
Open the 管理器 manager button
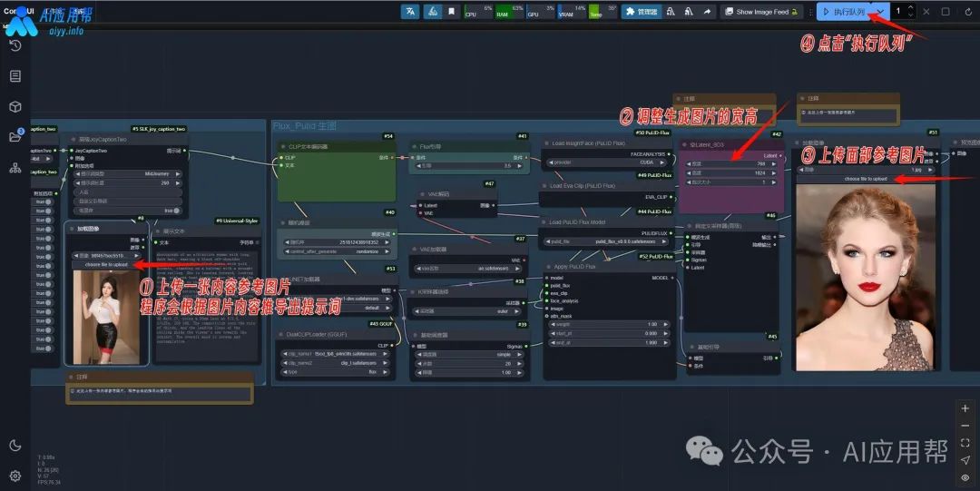pos(640,11)
